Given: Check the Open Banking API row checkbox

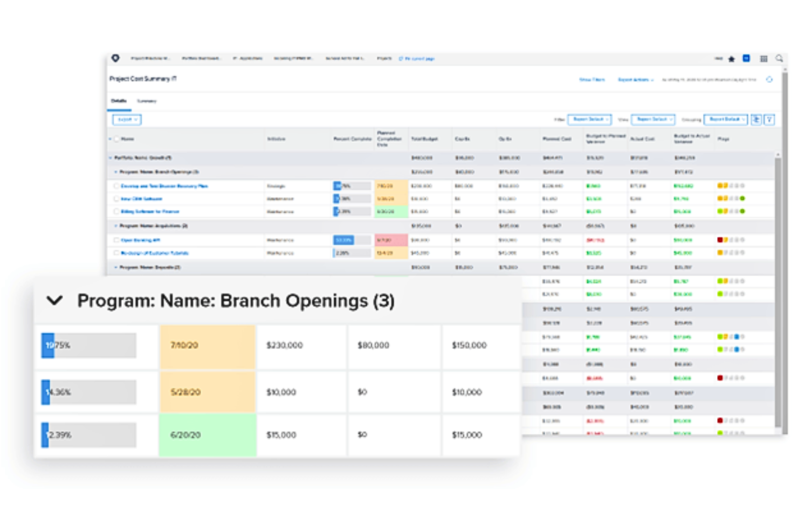Looking at the screenshot, I should coord(116,240).
